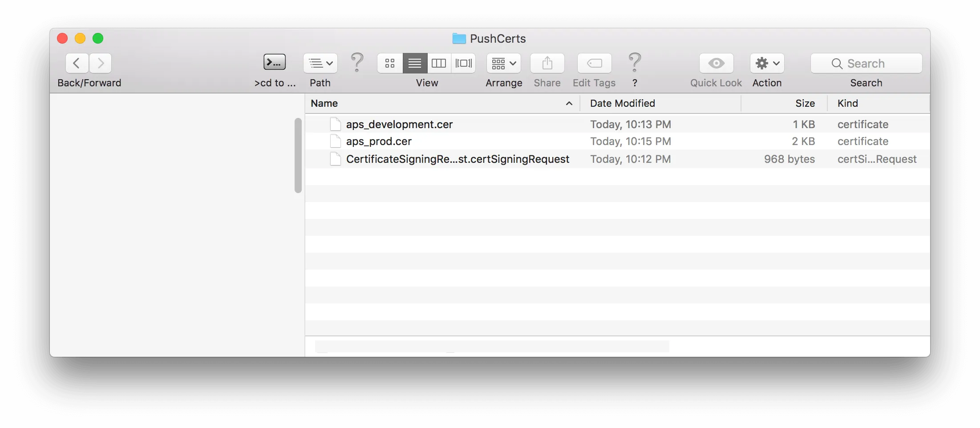
Task: Open the Path dropdown menu
Action: (320, 63)
